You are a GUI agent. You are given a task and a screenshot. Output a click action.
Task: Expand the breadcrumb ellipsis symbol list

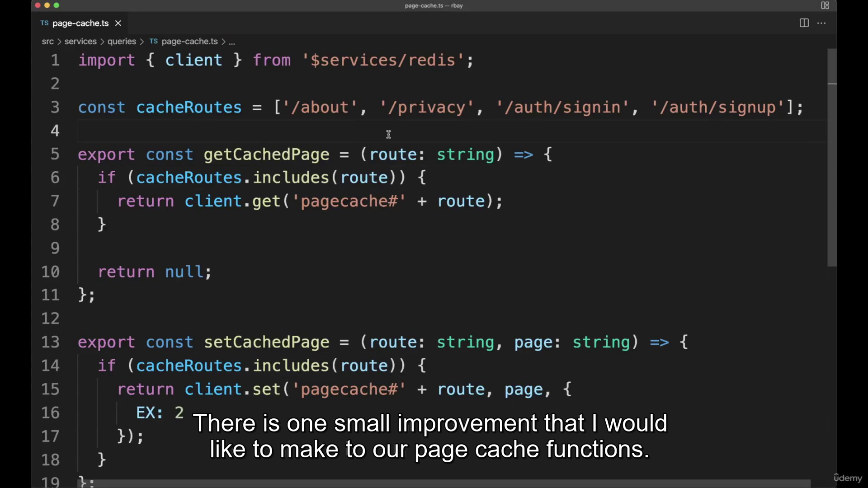coord(232,42)
